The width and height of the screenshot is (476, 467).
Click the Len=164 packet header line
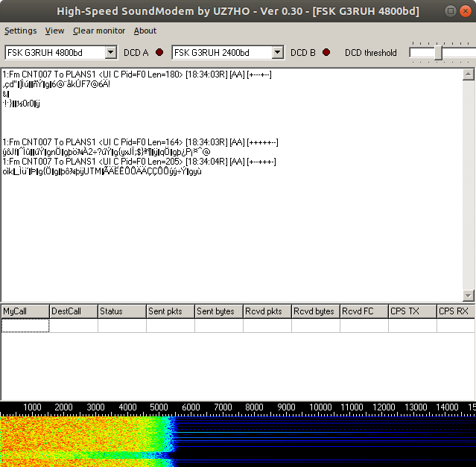pos(140,142)
